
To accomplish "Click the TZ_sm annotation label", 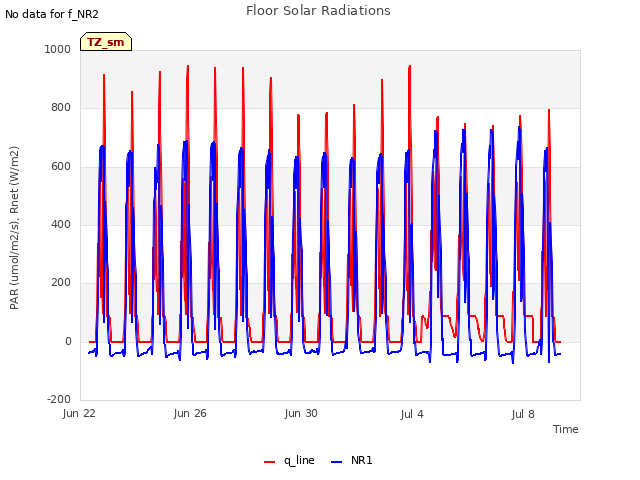I will click(x=106, y=42).
